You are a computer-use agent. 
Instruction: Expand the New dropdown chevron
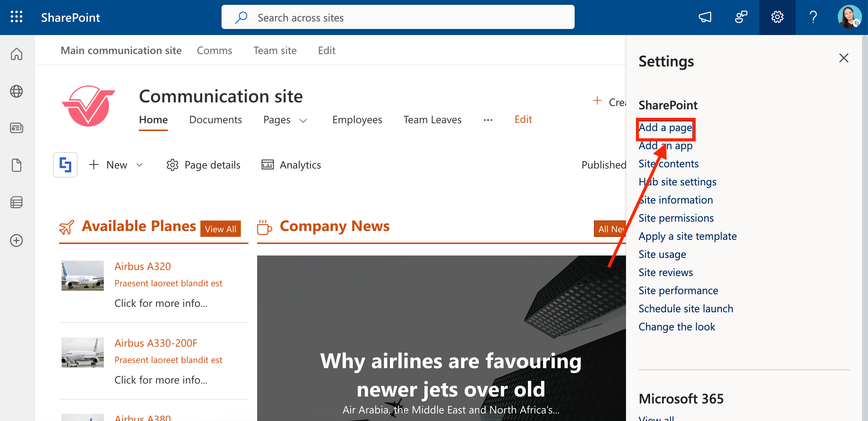(139, 165)
